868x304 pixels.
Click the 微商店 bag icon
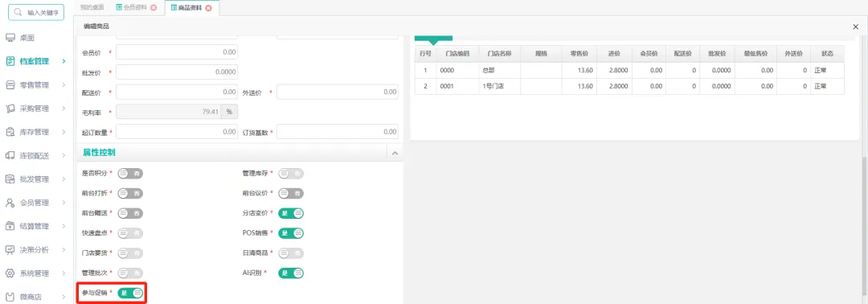point(10,297)
